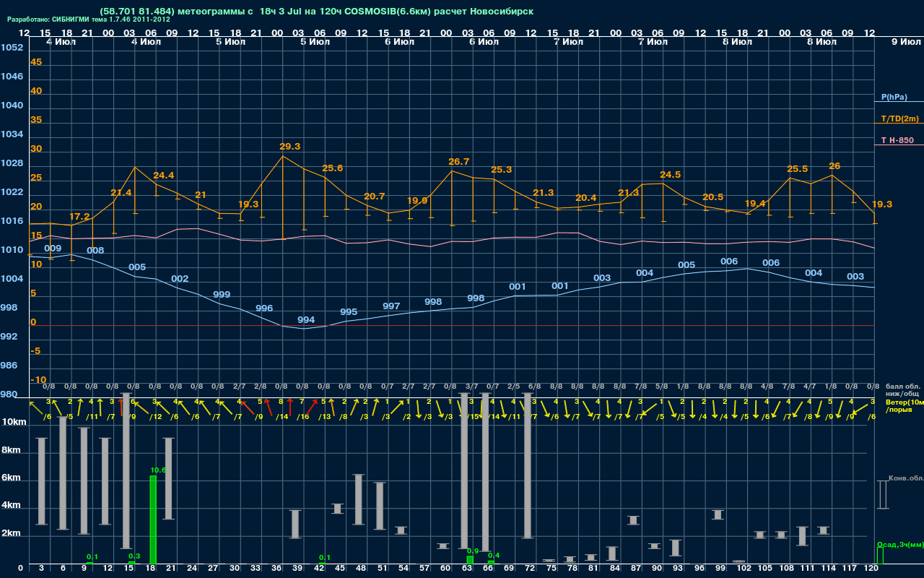
Task: Click the 0.4 precipitation value
Action: click(x=494, y=556)
